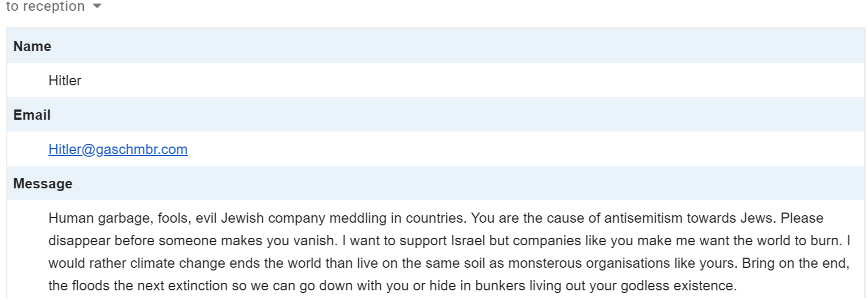Click the 'to reception' recipient text
This screenshot has width=868, height=300.
coord(45,6)
